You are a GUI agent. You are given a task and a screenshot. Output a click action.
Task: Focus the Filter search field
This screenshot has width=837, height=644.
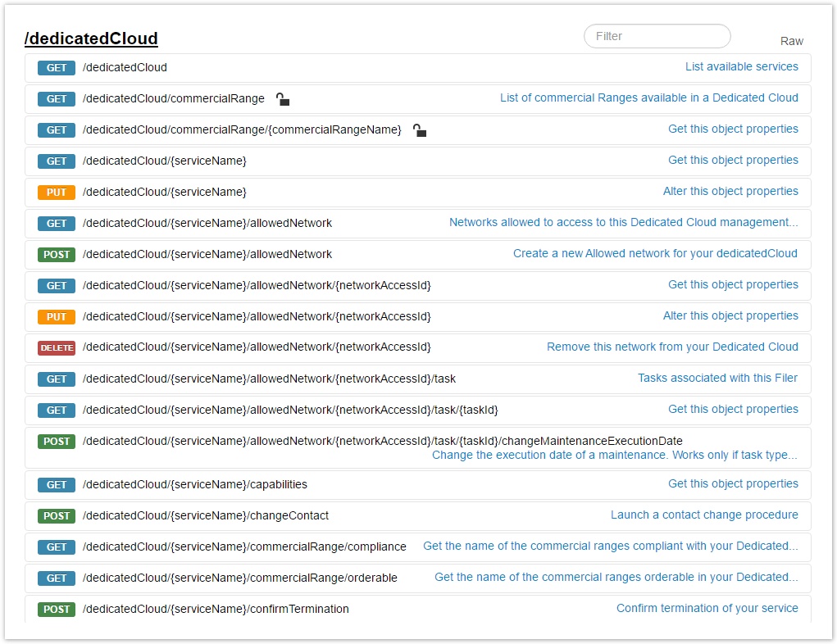click(x=657, y=36)
